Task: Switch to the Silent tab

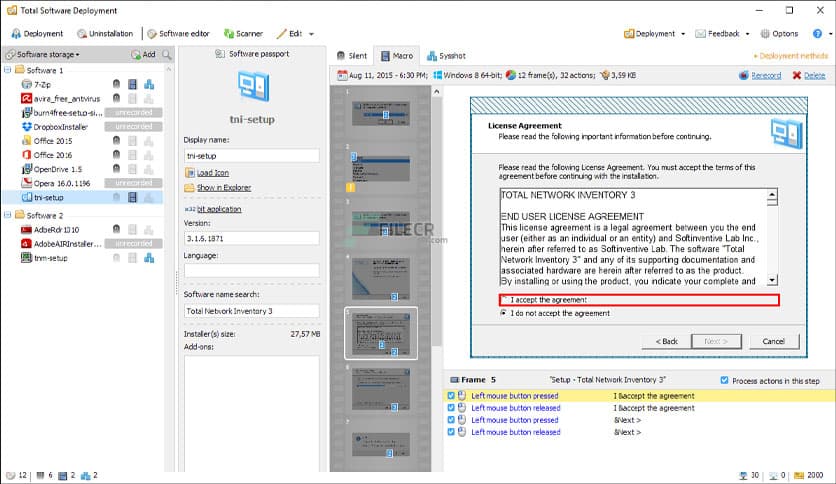Action: click(x=352, y=55)
